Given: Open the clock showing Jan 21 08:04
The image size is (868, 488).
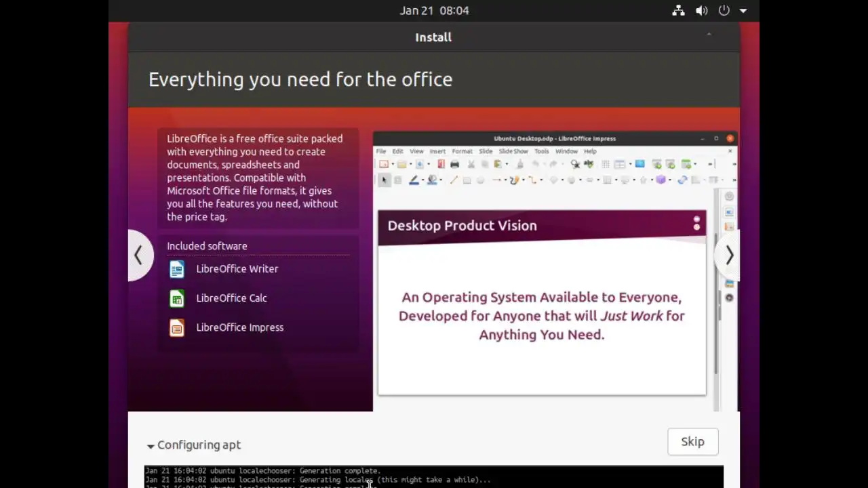Looking at the screenshot, I should click(434, 10).
